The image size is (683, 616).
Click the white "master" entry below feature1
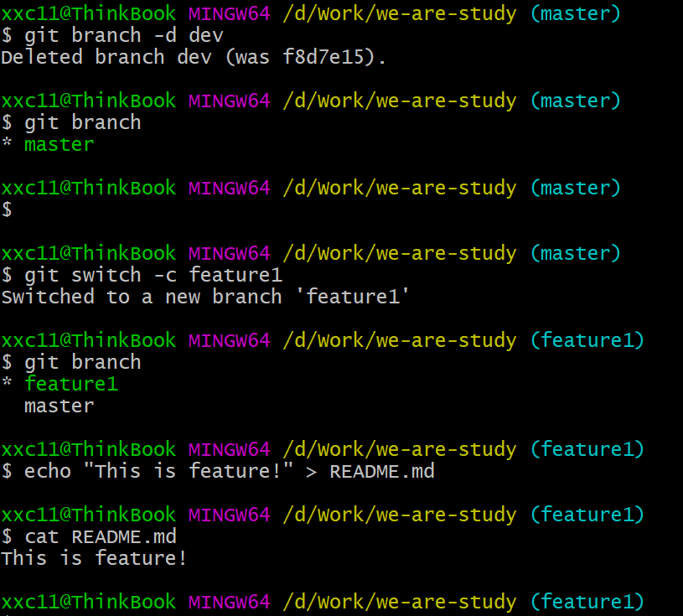[x=59, y=406]
